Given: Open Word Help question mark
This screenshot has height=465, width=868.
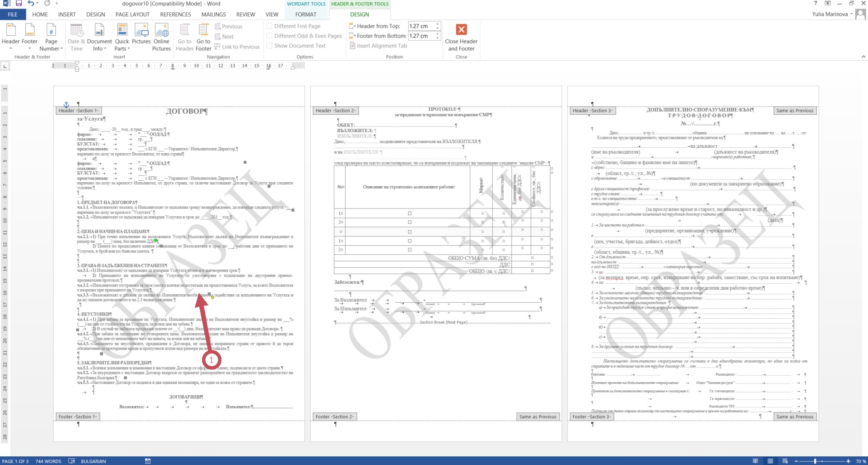Looking at the screenshot, I should [815, 3].
